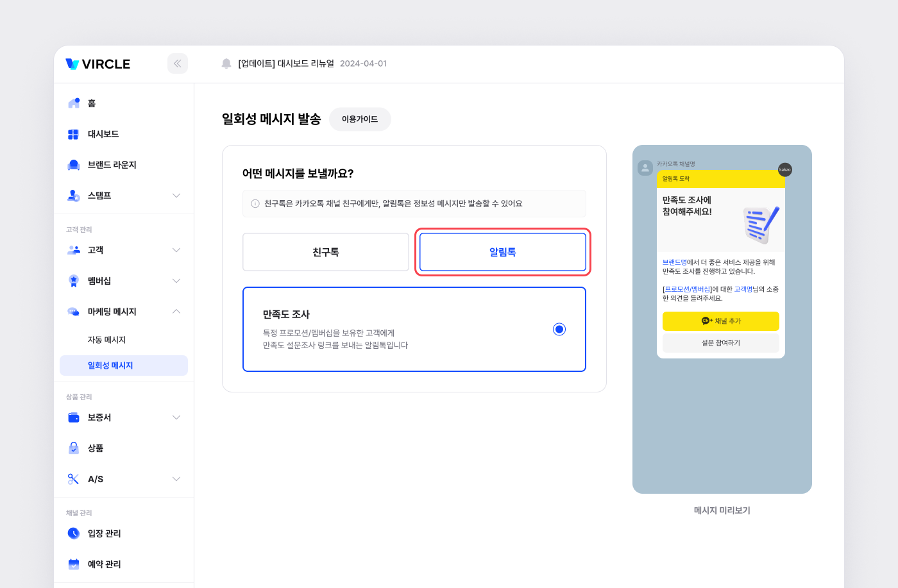
Task: Expand the 고객 submenu chevron
Action: point(176,250)
